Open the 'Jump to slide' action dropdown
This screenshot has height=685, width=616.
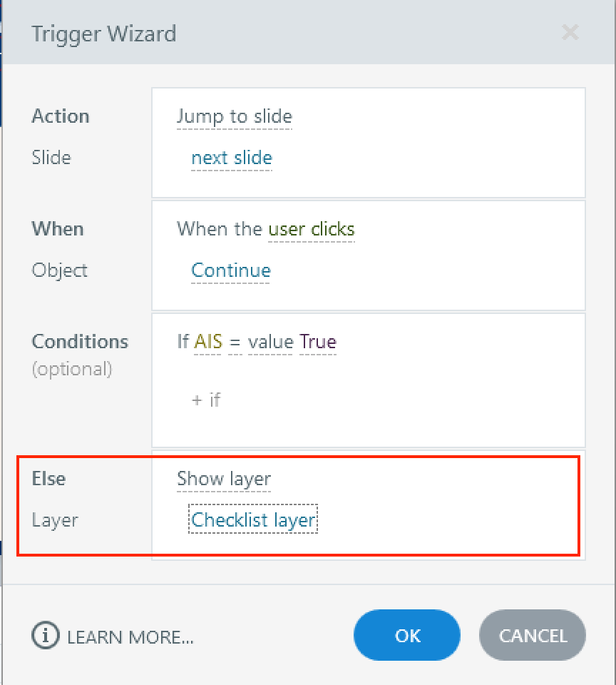(x=234, y=116)
